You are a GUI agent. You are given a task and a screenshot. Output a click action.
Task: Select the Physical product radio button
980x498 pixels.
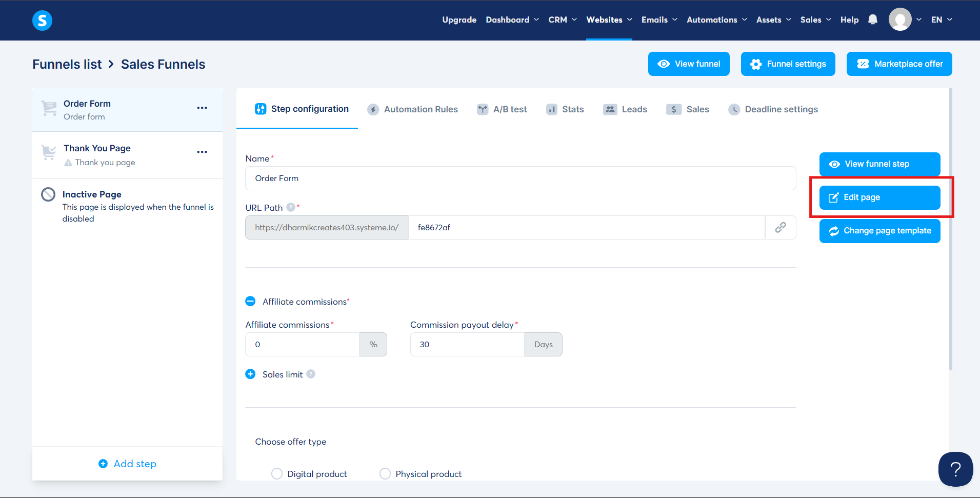pos(385,474)
